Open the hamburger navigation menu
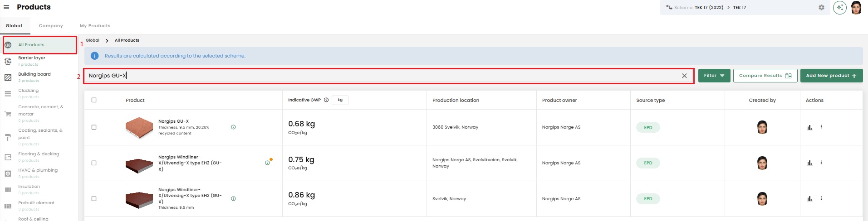Image resolution: width=868 pixels, height=221 pixels. click(x=6, y=7)
